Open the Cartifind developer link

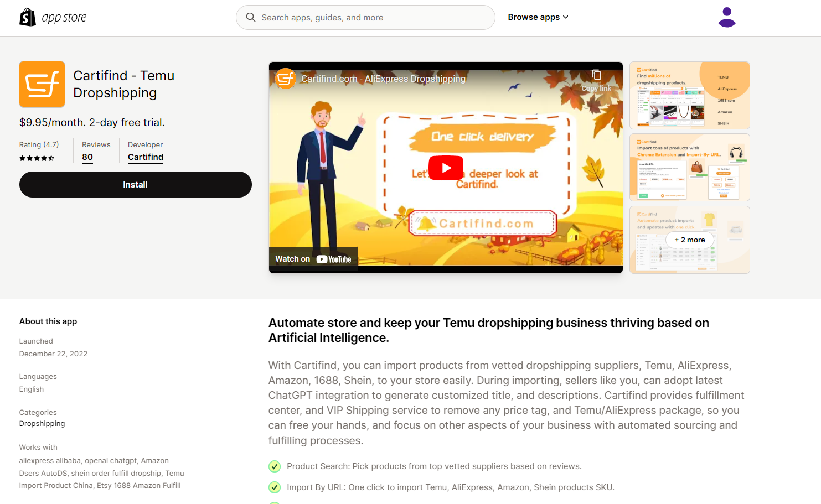pos(146,157)
